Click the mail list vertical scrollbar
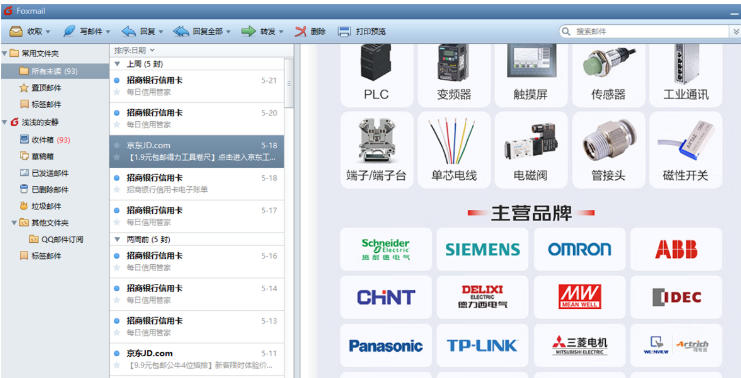Screen dimensions: 741x378 (289, 83)
